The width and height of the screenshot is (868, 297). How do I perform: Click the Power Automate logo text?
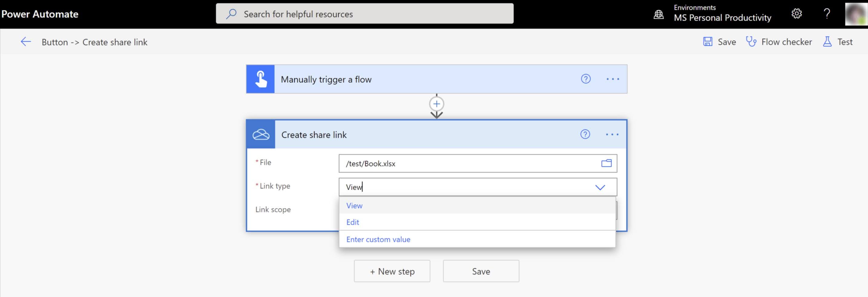(40, 14)
